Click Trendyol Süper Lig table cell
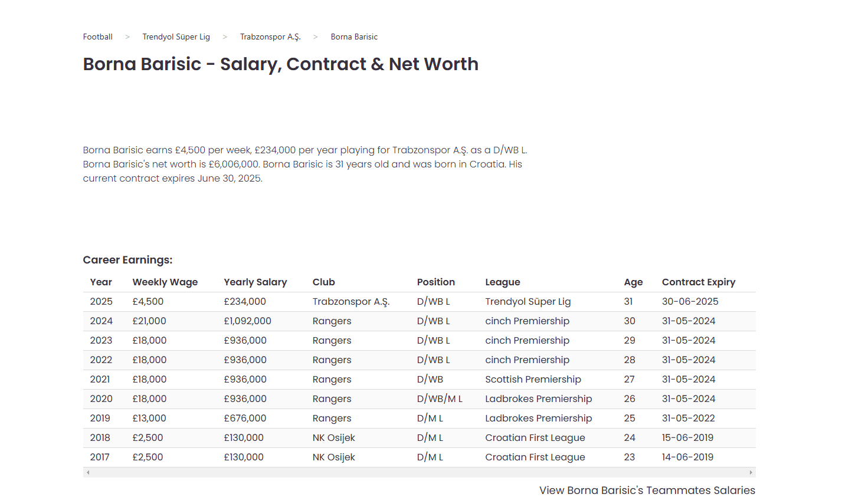This screenshot has width=842, height=504. click(528, 302)
